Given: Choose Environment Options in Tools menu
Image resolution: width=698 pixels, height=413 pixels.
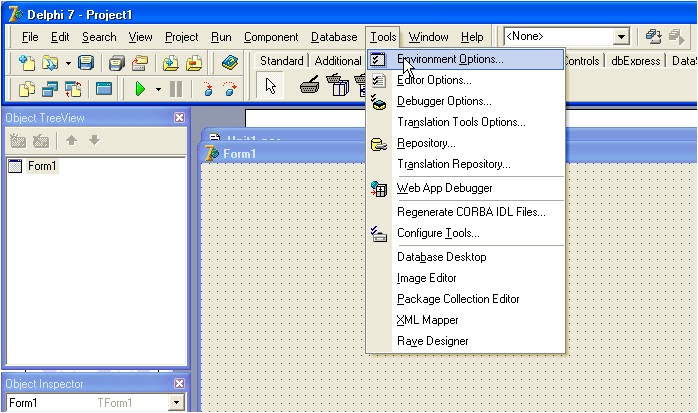Looking at the screenshot, I should tap(466, 59).
